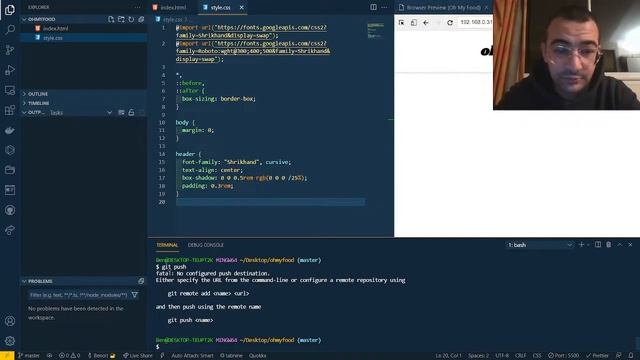This screenshot has width=640, height=360.
Task: Open Remote Explorer in activity bar
Action: click(x=10, y=90)
